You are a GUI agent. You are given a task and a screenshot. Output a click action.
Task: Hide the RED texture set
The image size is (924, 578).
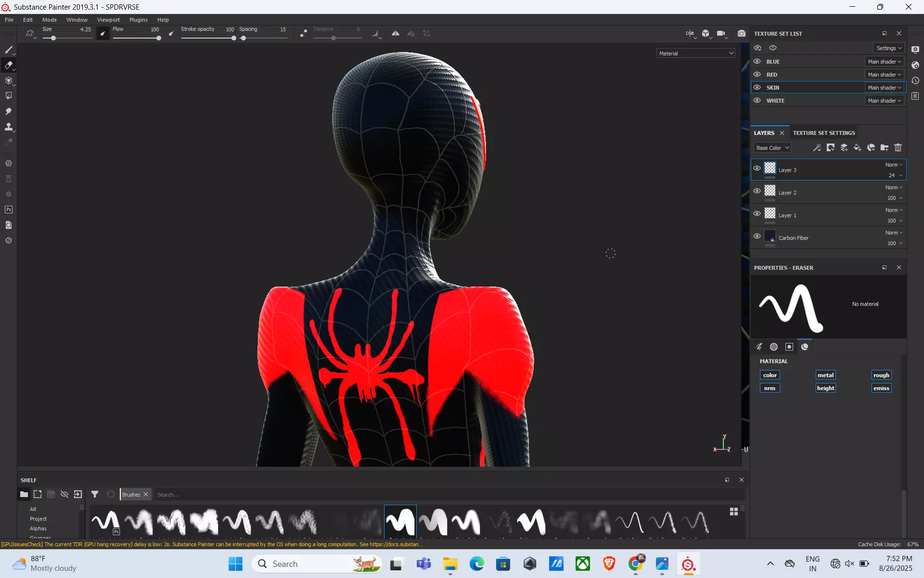point(757,75)
